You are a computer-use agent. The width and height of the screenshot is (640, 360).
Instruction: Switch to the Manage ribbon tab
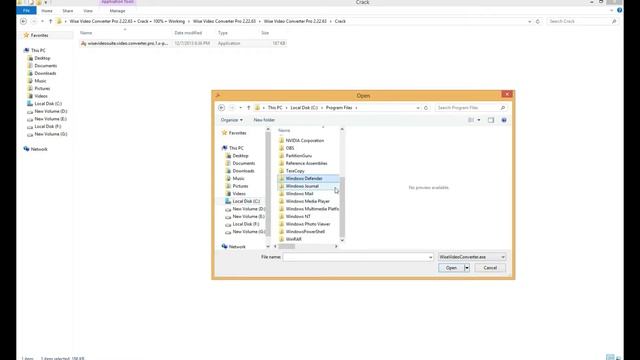pos(118,11)
